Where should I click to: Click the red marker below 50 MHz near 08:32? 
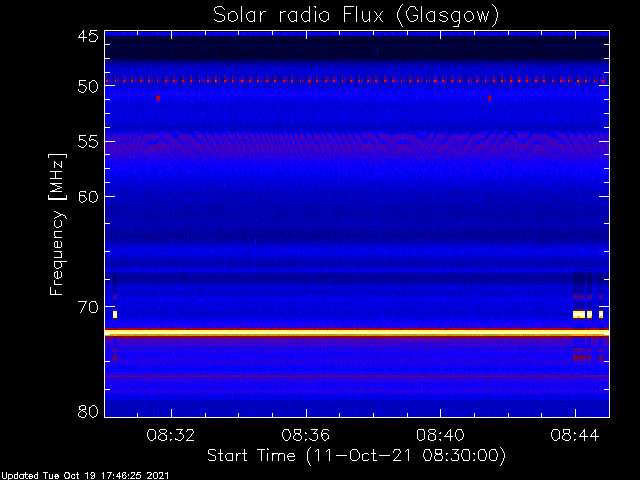click(x=158, y=98)
